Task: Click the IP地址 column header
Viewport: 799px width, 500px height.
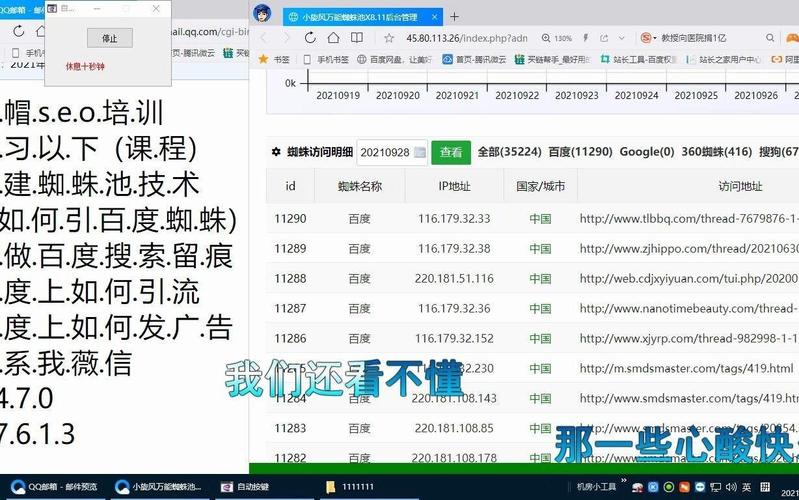Action: pyautogui.click(x=454, y=187)
